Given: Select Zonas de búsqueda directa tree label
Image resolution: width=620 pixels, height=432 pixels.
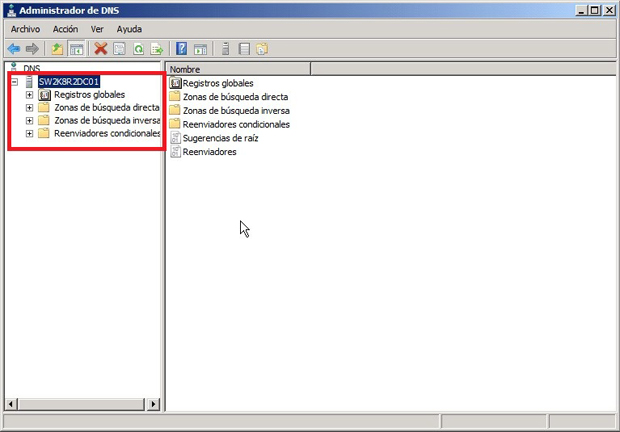Looking at the screenshot, I should coord(107,108).
